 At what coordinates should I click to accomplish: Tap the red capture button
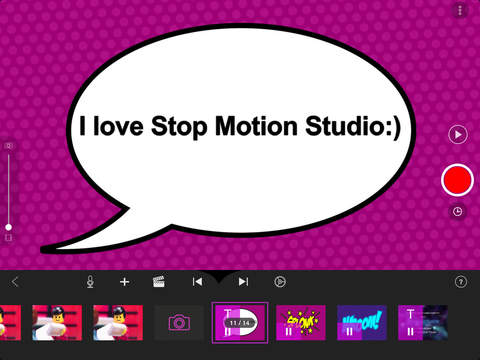click(x=457, y=180)
